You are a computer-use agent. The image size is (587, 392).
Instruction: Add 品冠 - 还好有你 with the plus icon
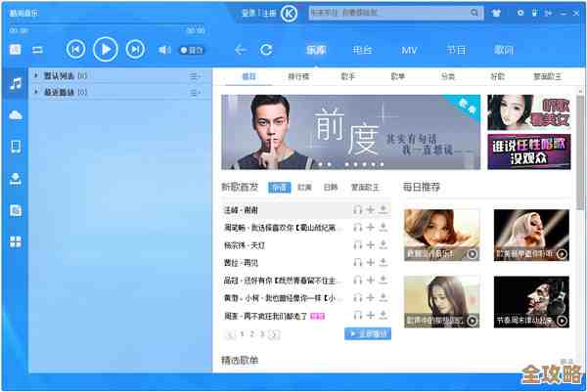pos(370,281)
